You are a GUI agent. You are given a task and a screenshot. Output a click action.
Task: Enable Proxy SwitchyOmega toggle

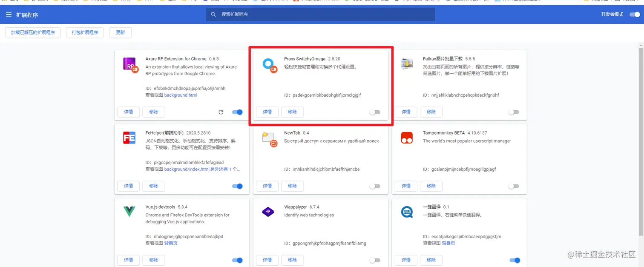click(x=375, y=112)
